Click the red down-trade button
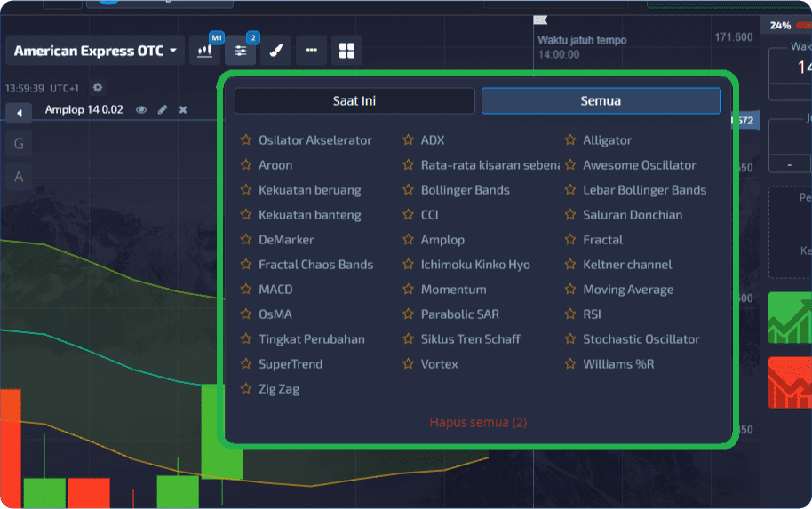 (x=790, y=383)
